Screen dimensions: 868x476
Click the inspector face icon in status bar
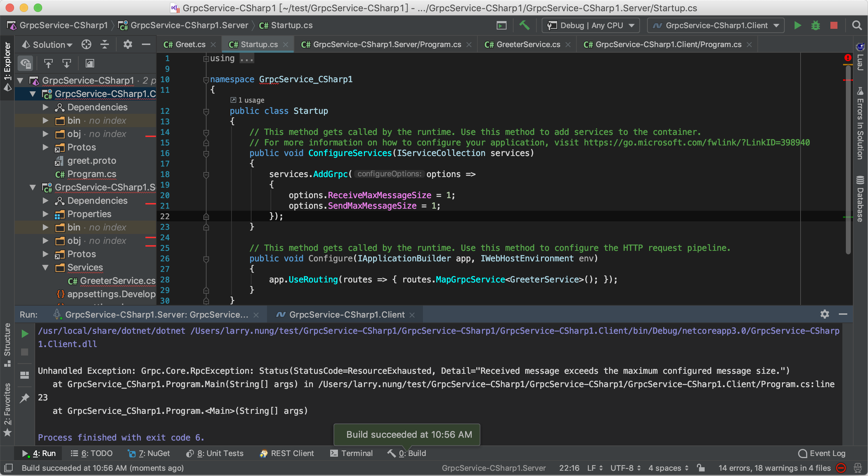(x=858, y=468)
